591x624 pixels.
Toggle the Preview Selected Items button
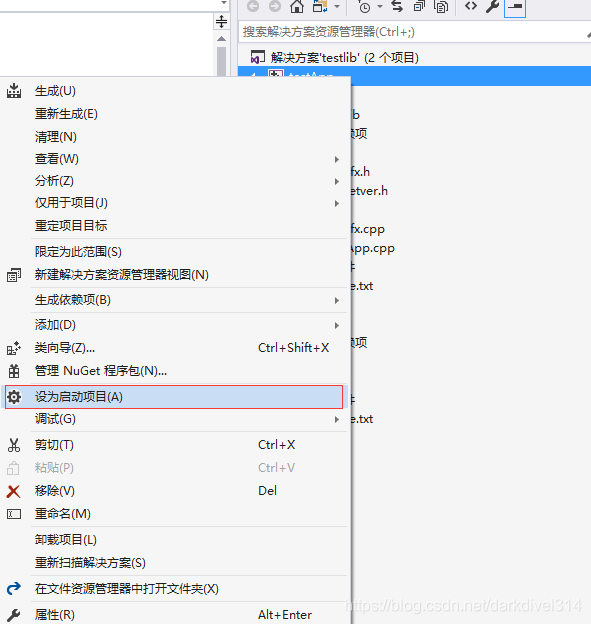515,7
